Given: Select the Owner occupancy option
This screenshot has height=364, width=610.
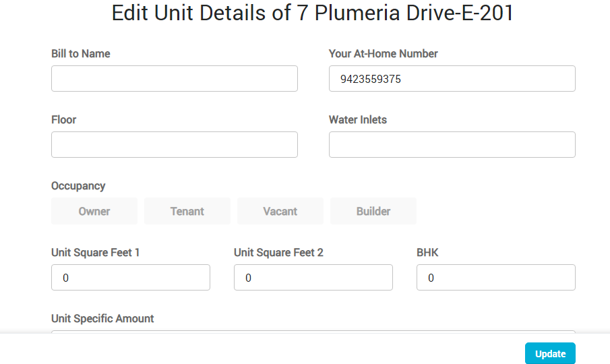Looking at the screenshot, I should click(x=94, y=211).
